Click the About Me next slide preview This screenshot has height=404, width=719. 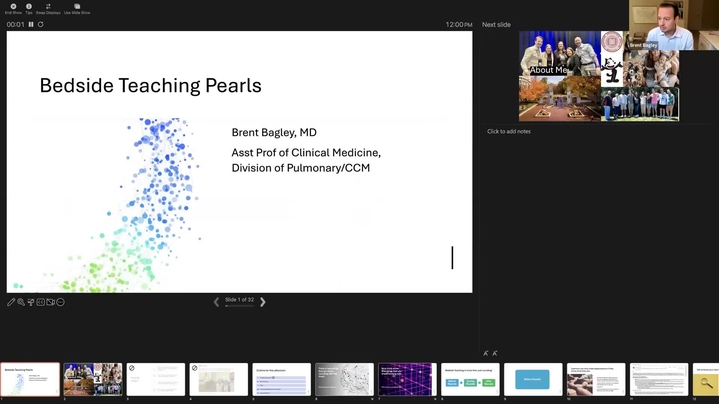(x=598, y=75)
